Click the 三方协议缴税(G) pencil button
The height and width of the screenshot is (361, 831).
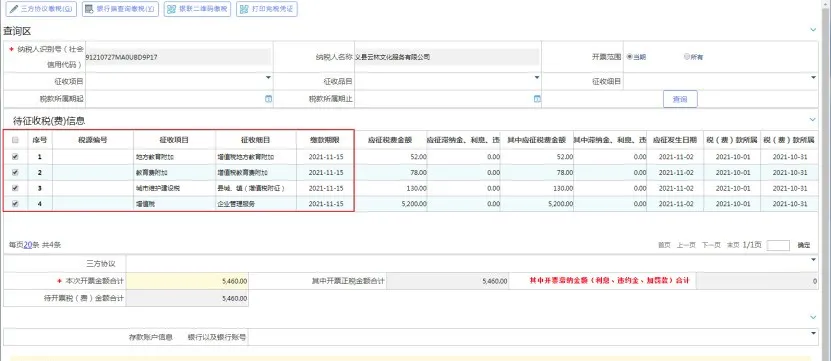click(x=41, y=9)
